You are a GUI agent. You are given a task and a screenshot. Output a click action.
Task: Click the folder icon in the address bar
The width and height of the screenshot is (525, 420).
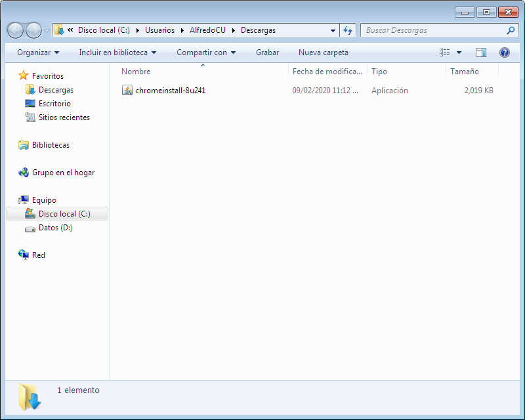(59, 30)
